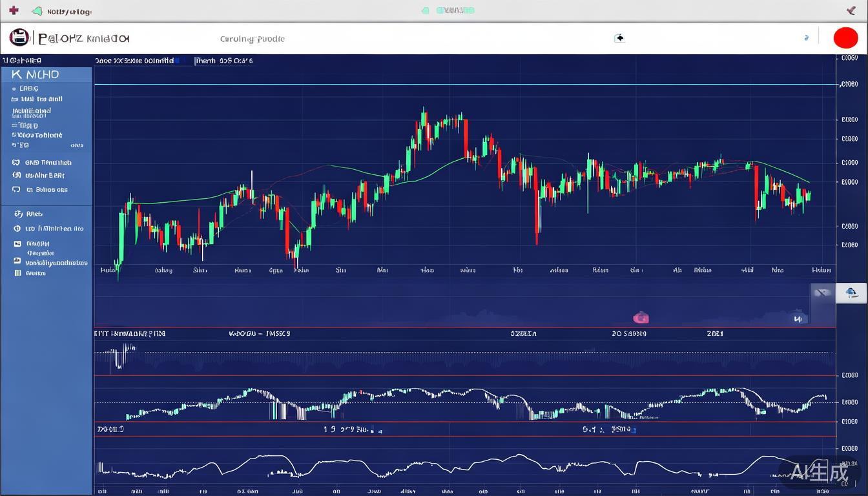Expand the RAeb sidebar group
868x496 pixels.
[18, 214]
